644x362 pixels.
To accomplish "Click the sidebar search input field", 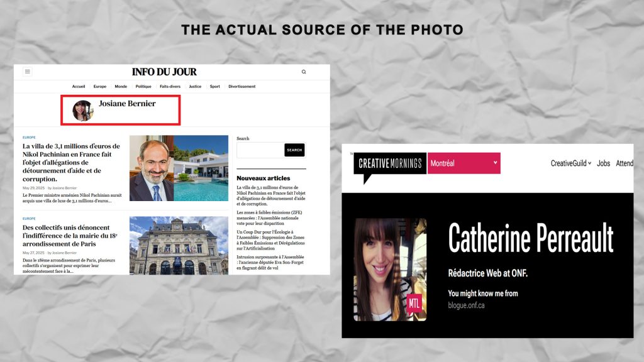I will pyautogui.click(x=260, y=150).
